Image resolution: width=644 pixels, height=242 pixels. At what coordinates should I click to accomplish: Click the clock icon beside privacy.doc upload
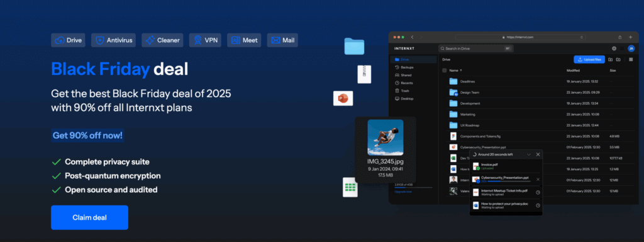pos(538,205)
